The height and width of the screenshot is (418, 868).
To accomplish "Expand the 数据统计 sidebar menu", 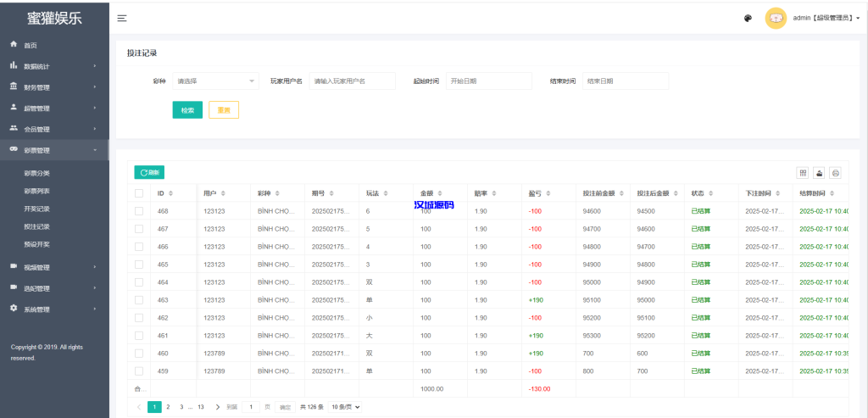I will pyautogui.click(x=54, y=66).
